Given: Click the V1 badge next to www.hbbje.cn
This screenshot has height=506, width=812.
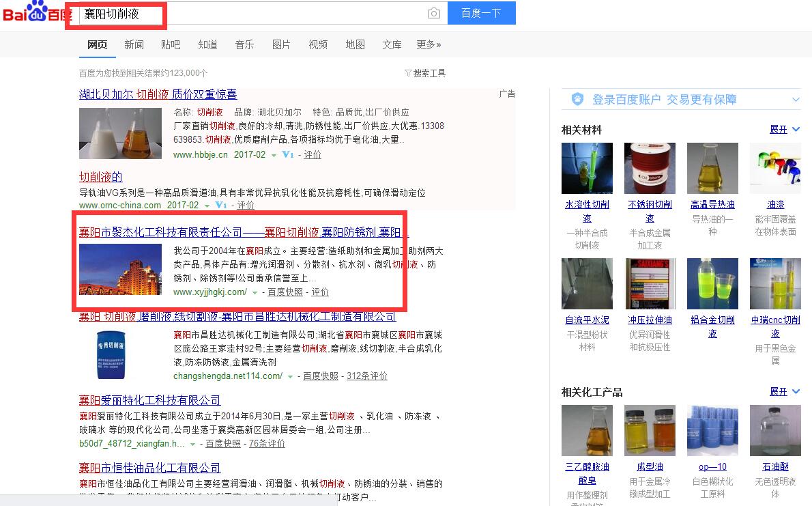Looking at the screenshot, I should point(288,154).
